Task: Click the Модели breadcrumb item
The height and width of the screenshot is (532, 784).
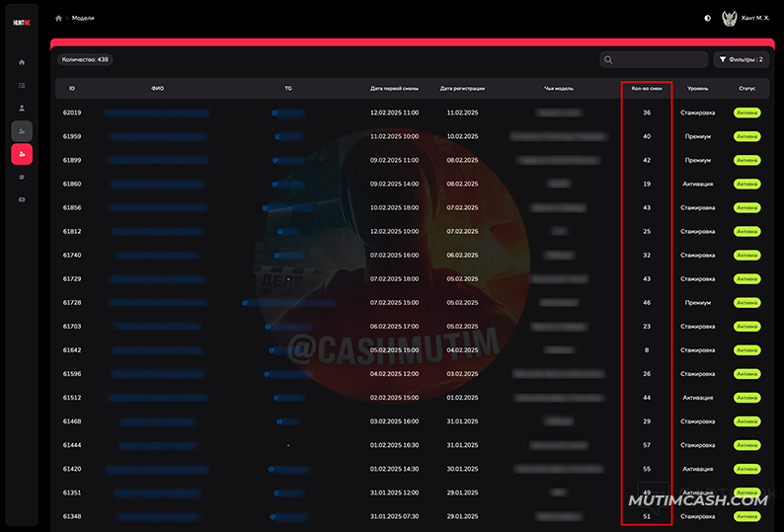Action: click(83, 18)
